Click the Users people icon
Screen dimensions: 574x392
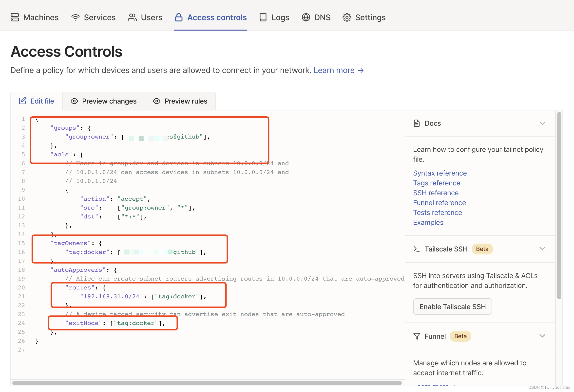(x=132, y=17)
